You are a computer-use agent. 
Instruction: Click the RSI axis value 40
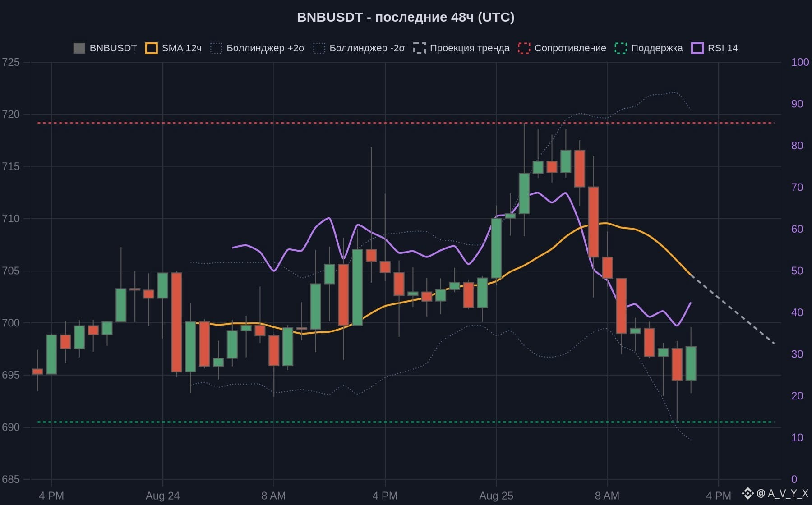point(797,312)
